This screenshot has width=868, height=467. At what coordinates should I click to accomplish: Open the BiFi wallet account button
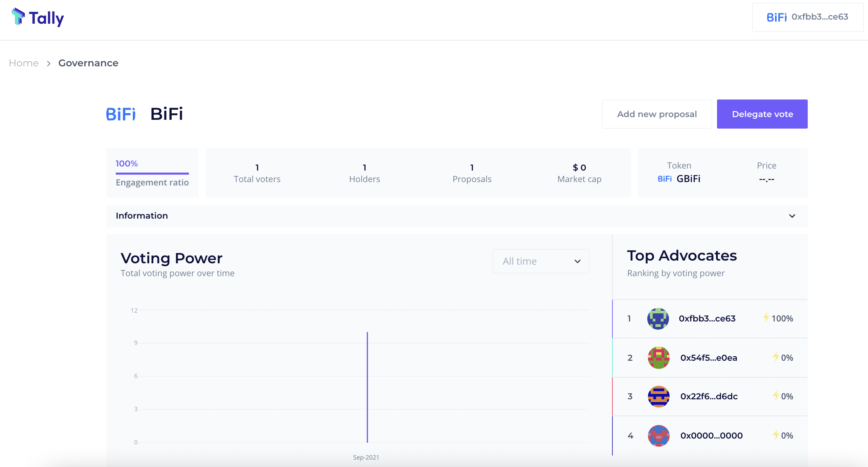(x=808, y=17)
